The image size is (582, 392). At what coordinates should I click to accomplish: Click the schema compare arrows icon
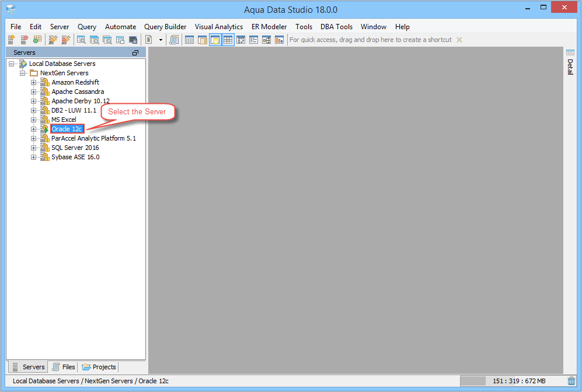[241, 40]
